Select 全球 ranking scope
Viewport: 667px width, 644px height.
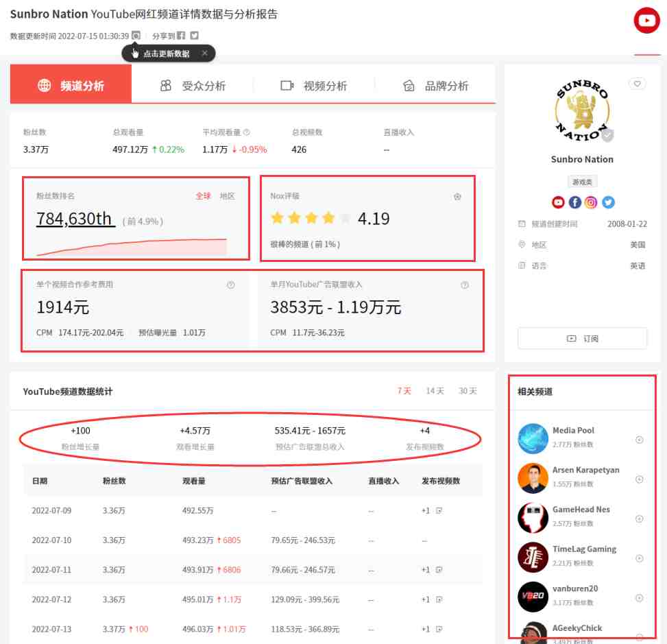coord(204,195)
